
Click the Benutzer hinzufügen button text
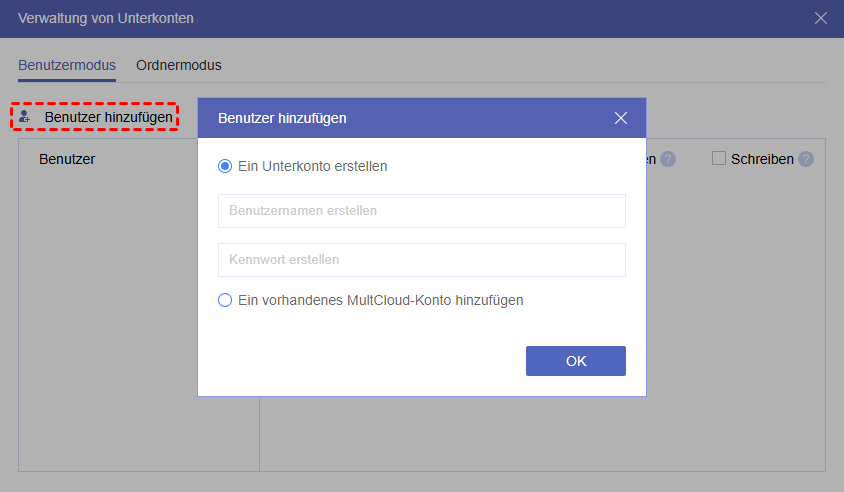pyautogui.click(x=108, y=117)
